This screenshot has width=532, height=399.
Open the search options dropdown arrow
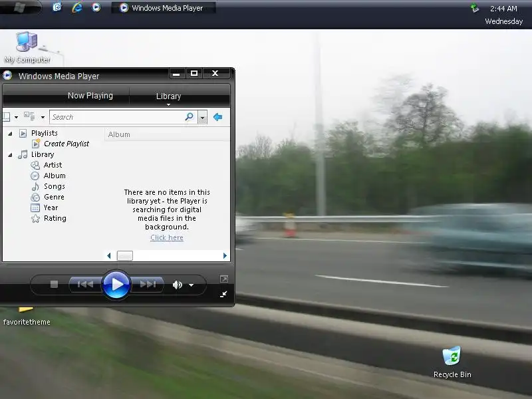[x=203, y=118]
